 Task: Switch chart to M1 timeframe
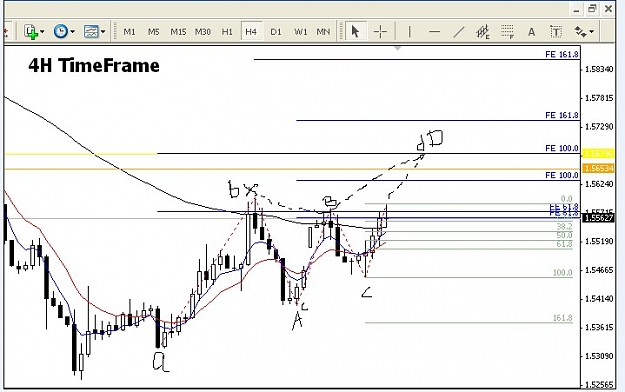(129, 32)
